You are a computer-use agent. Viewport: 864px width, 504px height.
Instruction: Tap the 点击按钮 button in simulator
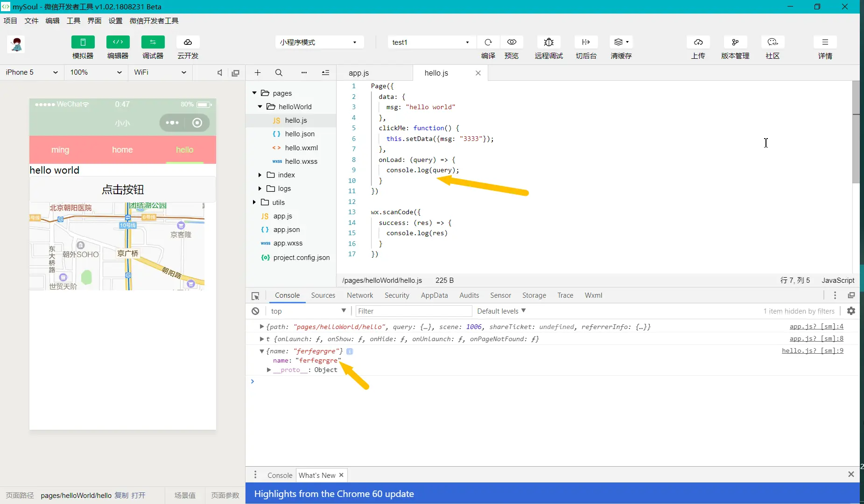[x=123, y=189]
